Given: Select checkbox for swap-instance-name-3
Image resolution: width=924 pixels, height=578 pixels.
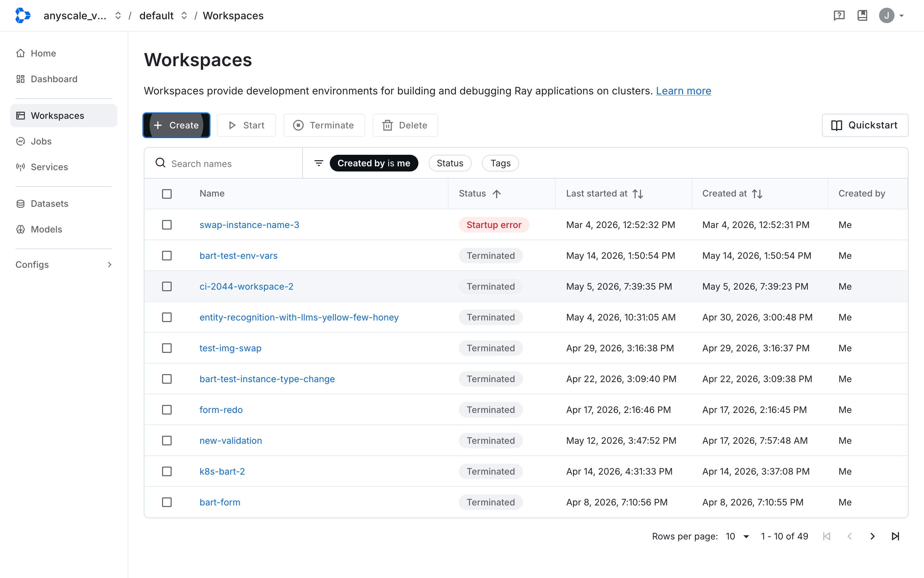Looking at the screenshot, I should [x=167, y=225].
